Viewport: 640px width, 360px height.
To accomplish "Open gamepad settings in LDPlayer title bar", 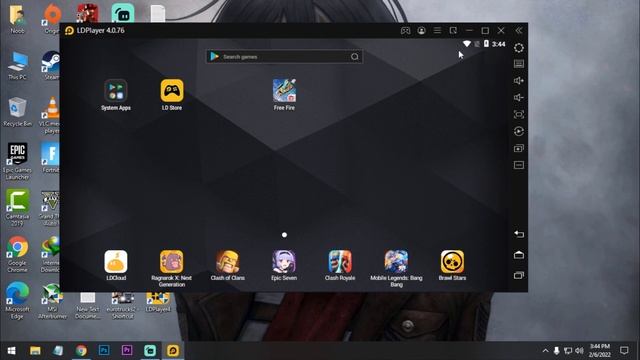I will (405, 31).
